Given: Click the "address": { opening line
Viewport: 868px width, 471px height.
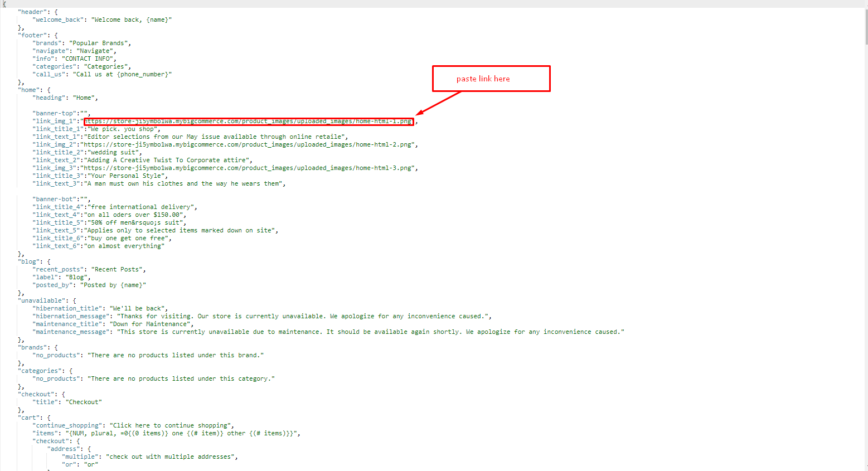Looking at the screenshot, I should tap(69, 449).
